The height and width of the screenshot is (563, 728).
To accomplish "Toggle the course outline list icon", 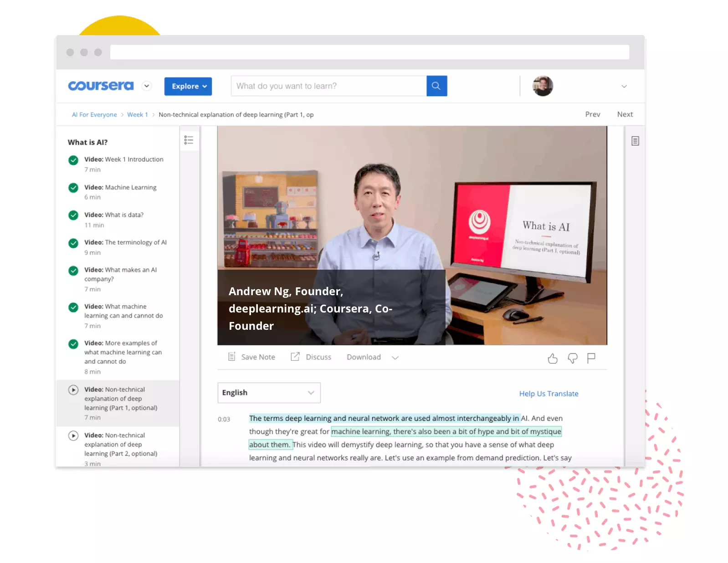I will click(x=189, y=140).
